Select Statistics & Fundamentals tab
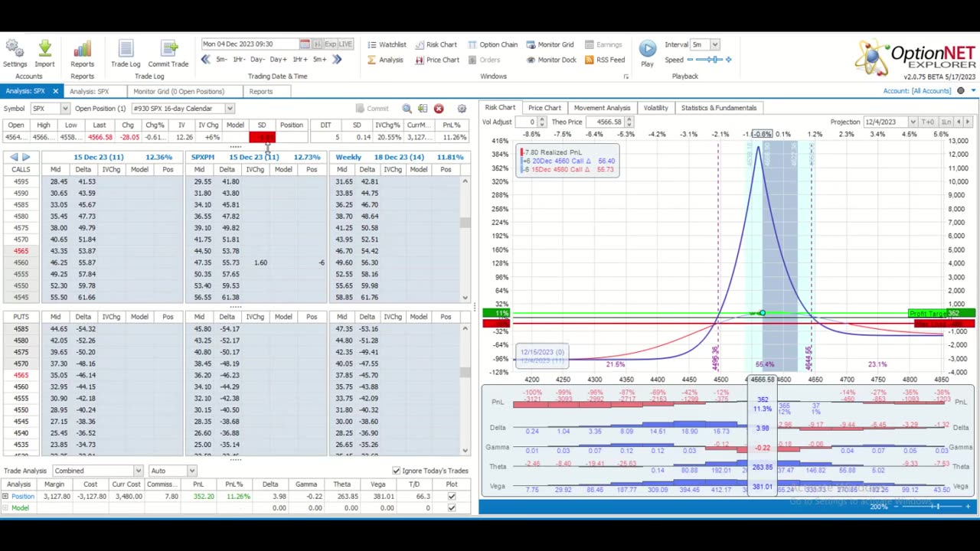Screen dimensions: 980x551 click(718, 108)
